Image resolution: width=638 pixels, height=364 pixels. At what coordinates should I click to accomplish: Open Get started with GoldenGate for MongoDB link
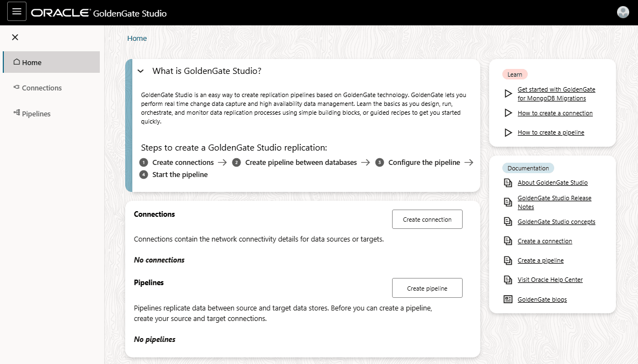click(556, 94)
